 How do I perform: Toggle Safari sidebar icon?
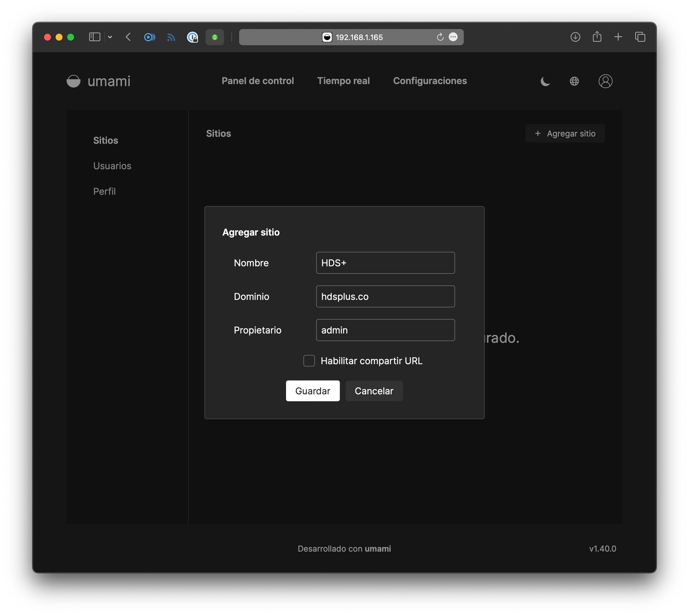coord(94,37)
